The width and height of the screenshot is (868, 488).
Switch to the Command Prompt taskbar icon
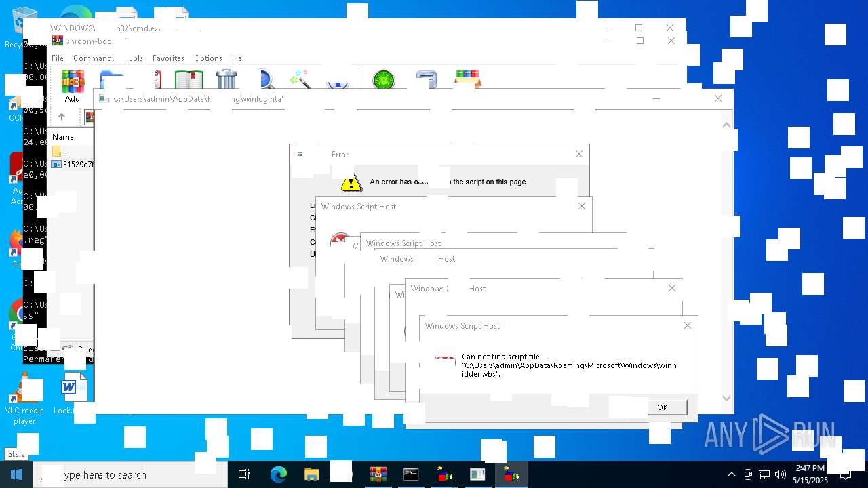pos(411,474)
